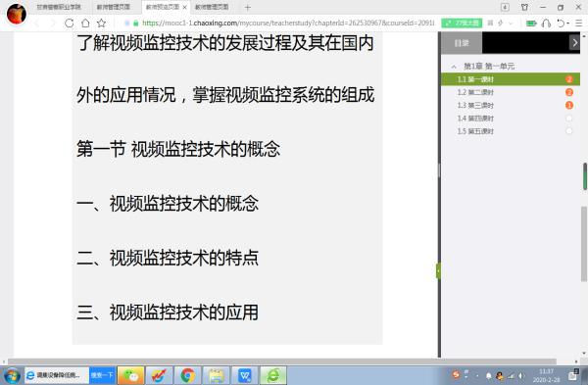Click the line 二、视频监控技术的特点
The height and width of the screenshot is (385, 588).
point(168,258)
